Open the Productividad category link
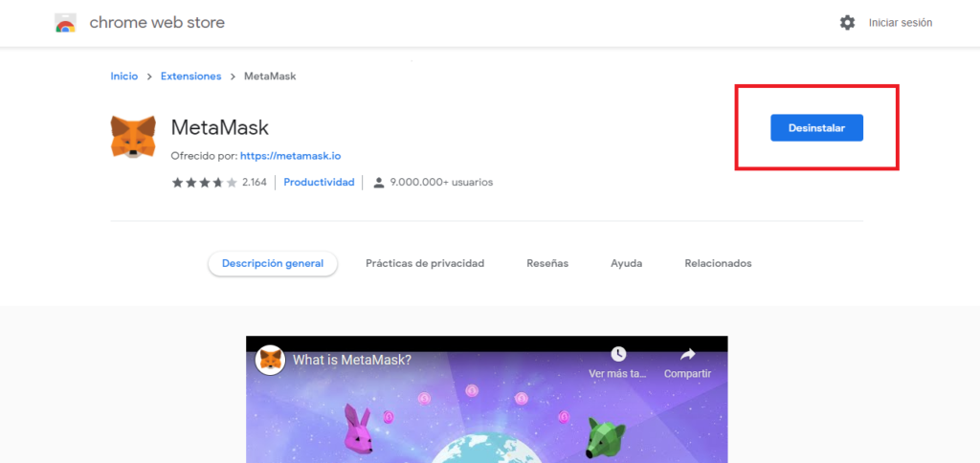 coord(319,183)
